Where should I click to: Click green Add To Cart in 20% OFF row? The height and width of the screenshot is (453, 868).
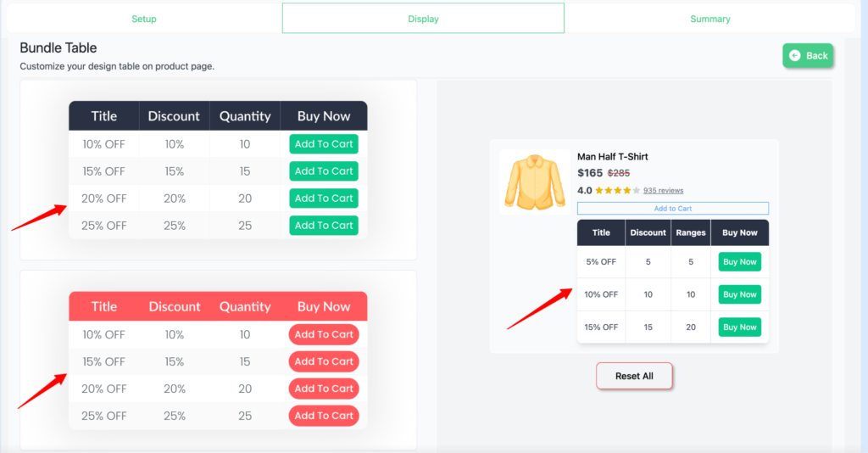(324, 199)
